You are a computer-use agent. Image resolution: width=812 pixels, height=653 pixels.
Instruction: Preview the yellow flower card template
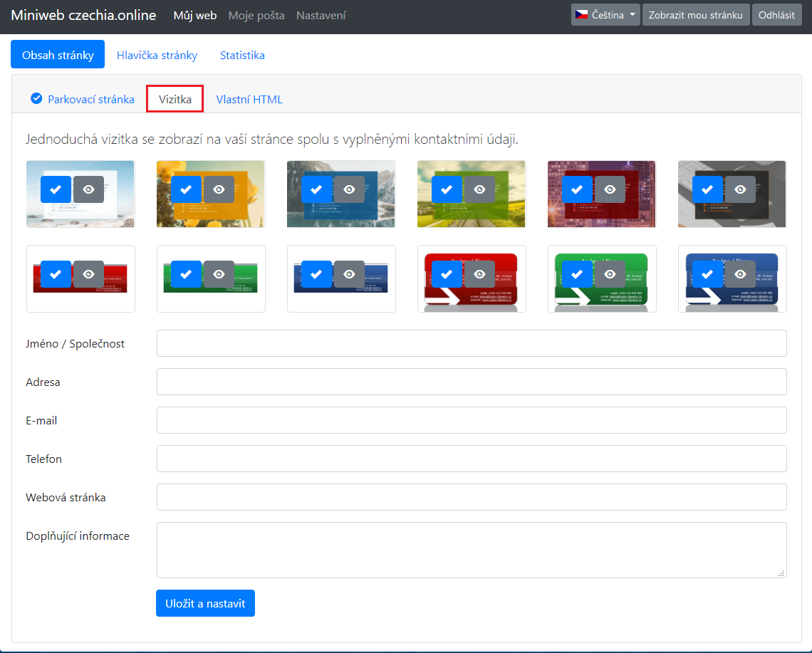(x=219, y=189)
